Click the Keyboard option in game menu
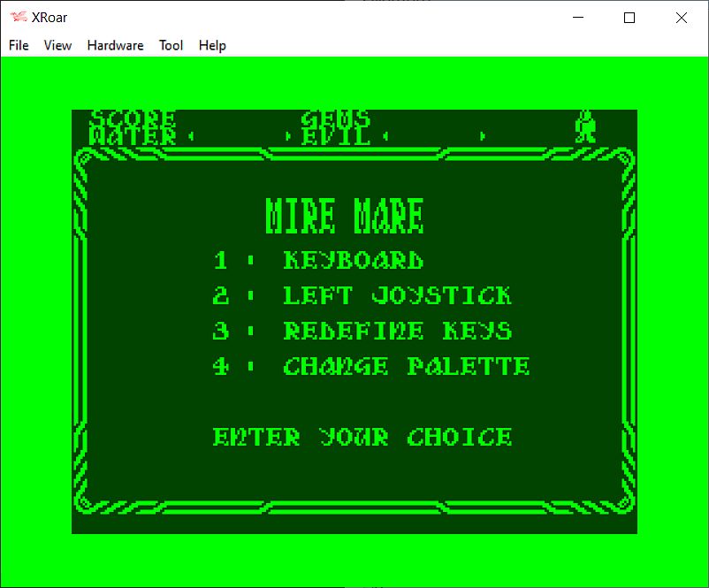The height and width of the screenshot is (588, 709). [x=353, y=260]
